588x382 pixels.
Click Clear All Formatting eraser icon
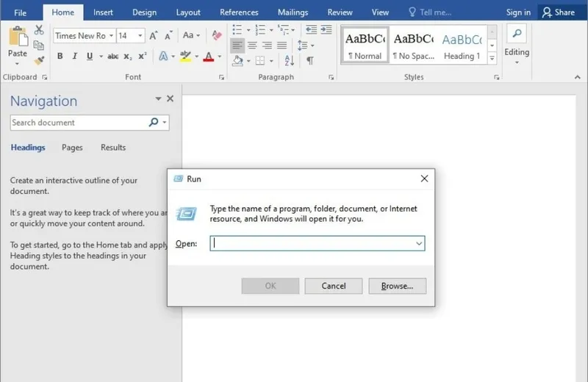(x=217, y=35)
